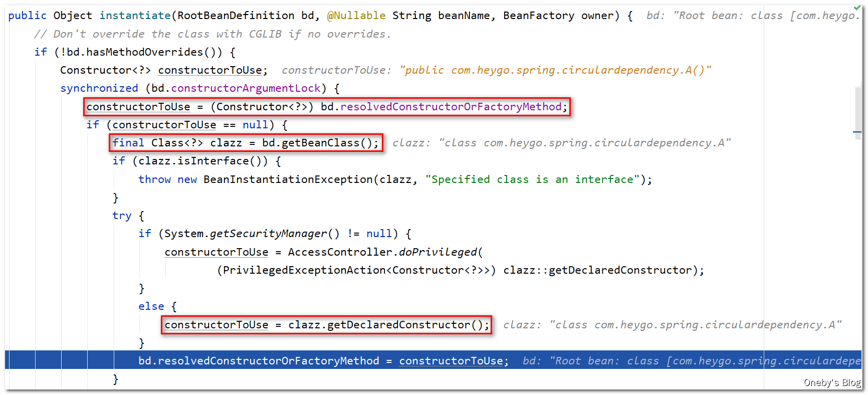Click 'doPrivileged' method call

(438, 252)
